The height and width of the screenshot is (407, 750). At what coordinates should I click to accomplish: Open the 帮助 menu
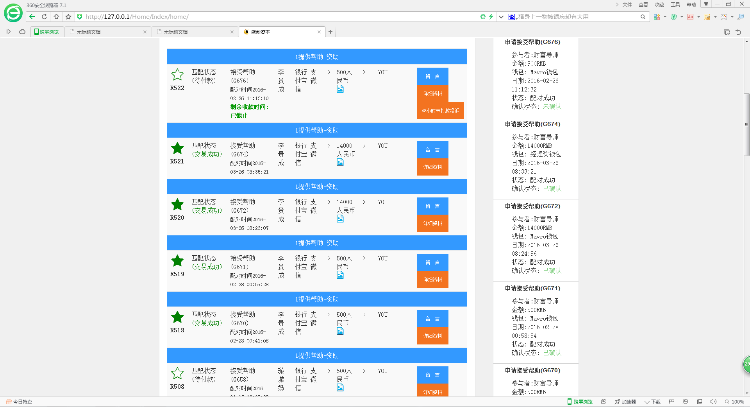691,4
